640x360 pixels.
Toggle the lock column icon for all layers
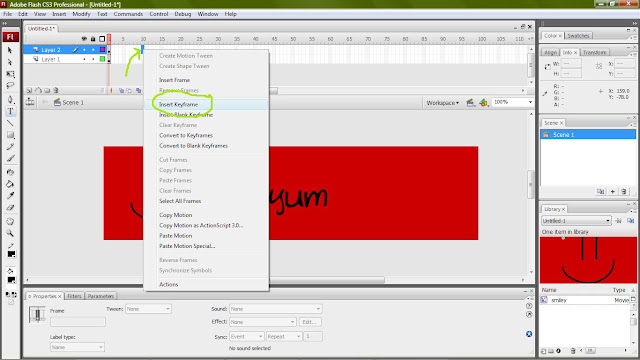pyautogui.click(x=93, y=39)
